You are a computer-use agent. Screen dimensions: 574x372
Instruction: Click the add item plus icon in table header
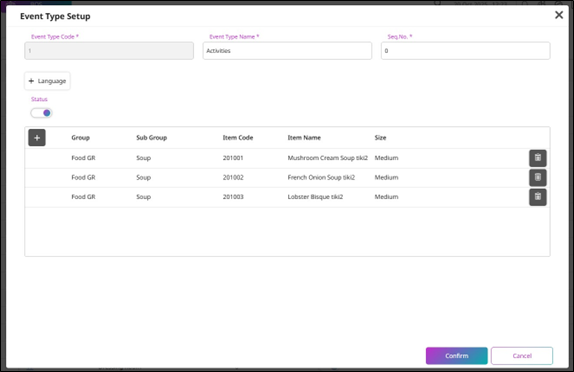pyautogui.click(x=37, y=138)
